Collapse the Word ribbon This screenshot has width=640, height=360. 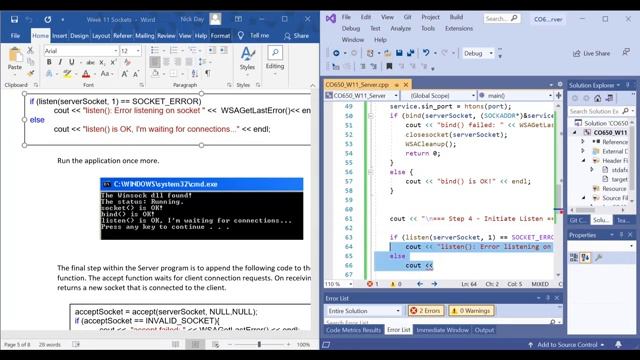[x=313, y=85]
